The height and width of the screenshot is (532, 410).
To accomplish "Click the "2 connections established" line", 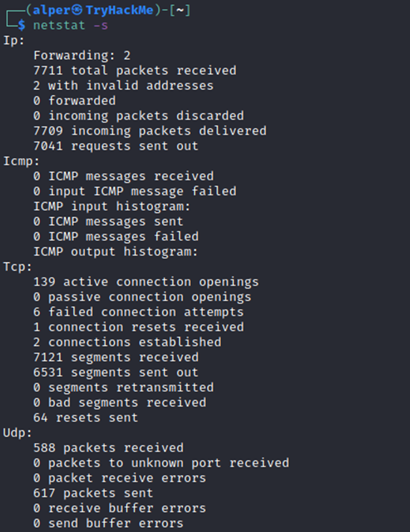I will [127, 342].
